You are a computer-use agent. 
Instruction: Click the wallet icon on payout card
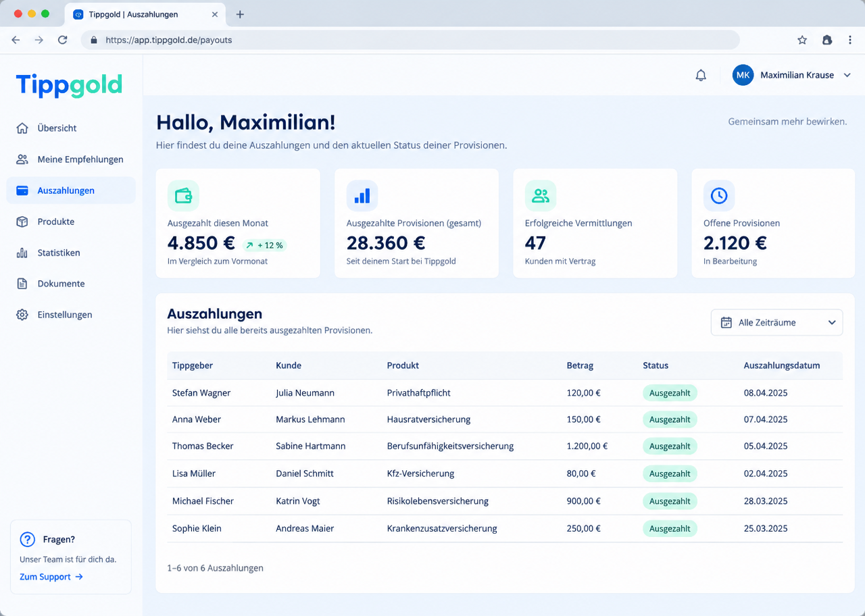pos(183,196)
